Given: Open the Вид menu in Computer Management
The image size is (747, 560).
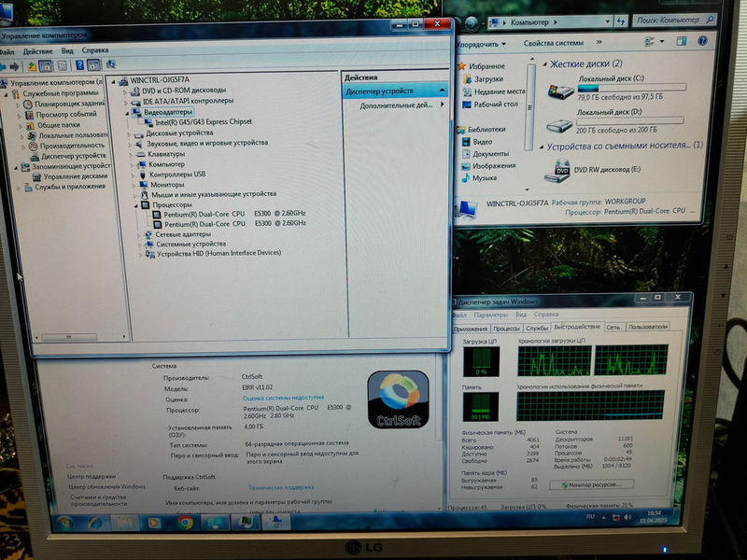Looking at the screenshot, I should point(67,50).
